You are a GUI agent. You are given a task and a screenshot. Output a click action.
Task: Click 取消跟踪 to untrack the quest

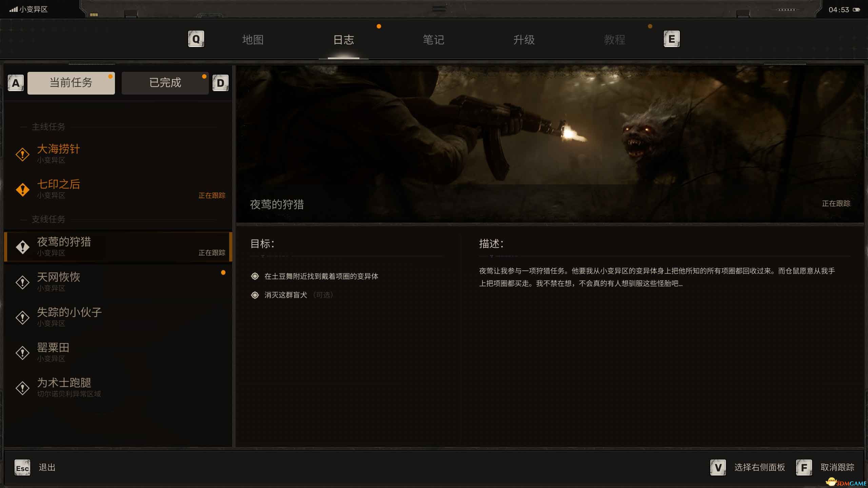[837, 468]
